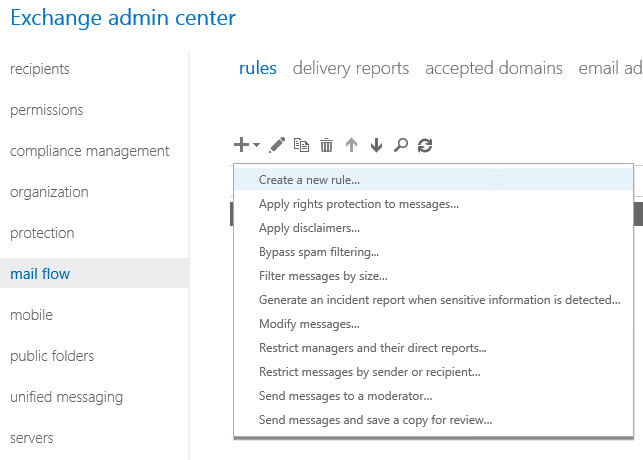Select 'Create a new rule...' menu entry
The image size is (643, 460).
point(309,180)
